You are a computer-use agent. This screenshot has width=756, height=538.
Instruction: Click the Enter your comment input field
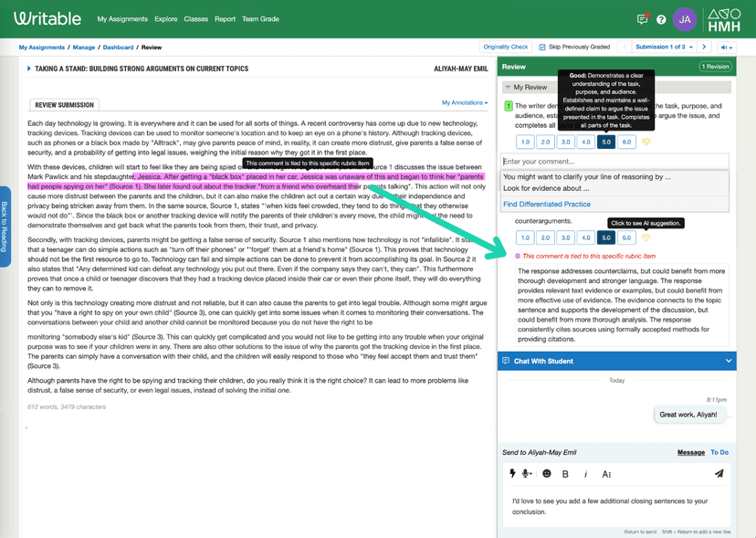[615, 162]
